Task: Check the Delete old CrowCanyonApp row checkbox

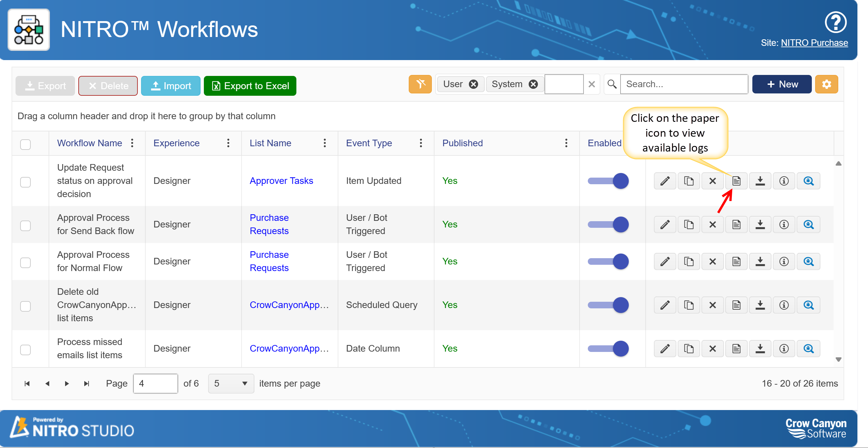Action: 25,306
